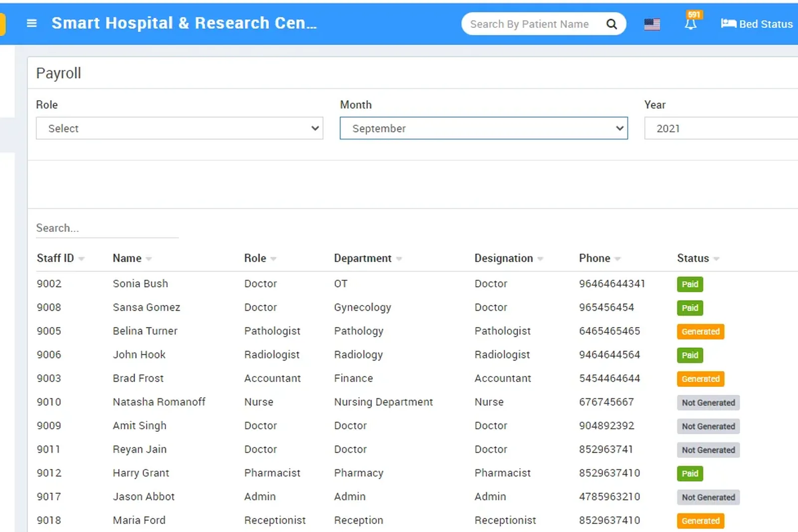Click the search magnifier icon
The height and width of the screenshot is (532, 798).
(611, 24)
